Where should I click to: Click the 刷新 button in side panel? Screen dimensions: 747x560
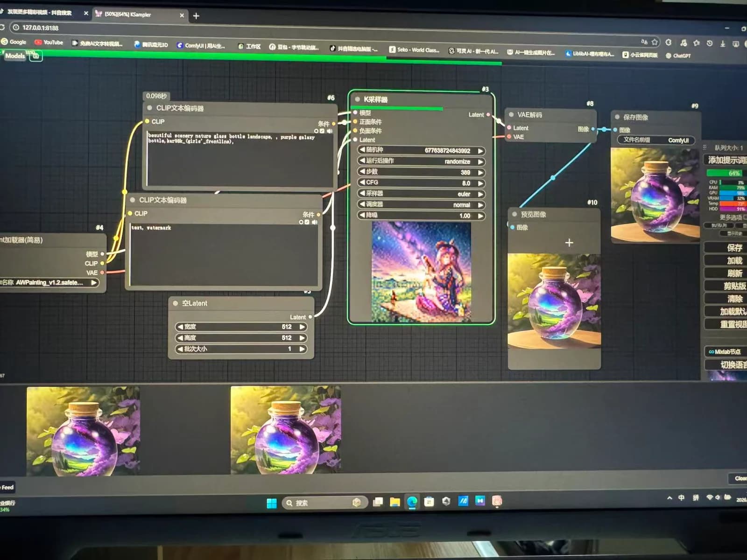tap(726, 273)
